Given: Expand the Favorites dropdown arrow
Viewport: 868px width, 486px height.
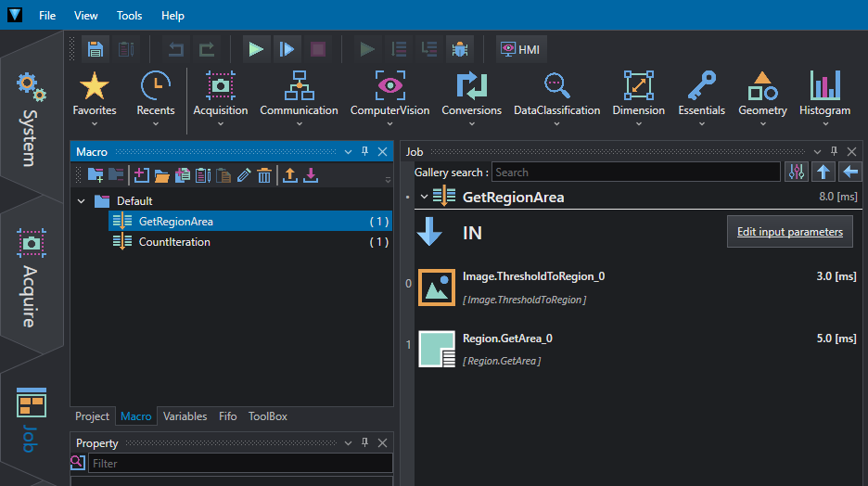Looking at the screenshot, I should 94,124.
